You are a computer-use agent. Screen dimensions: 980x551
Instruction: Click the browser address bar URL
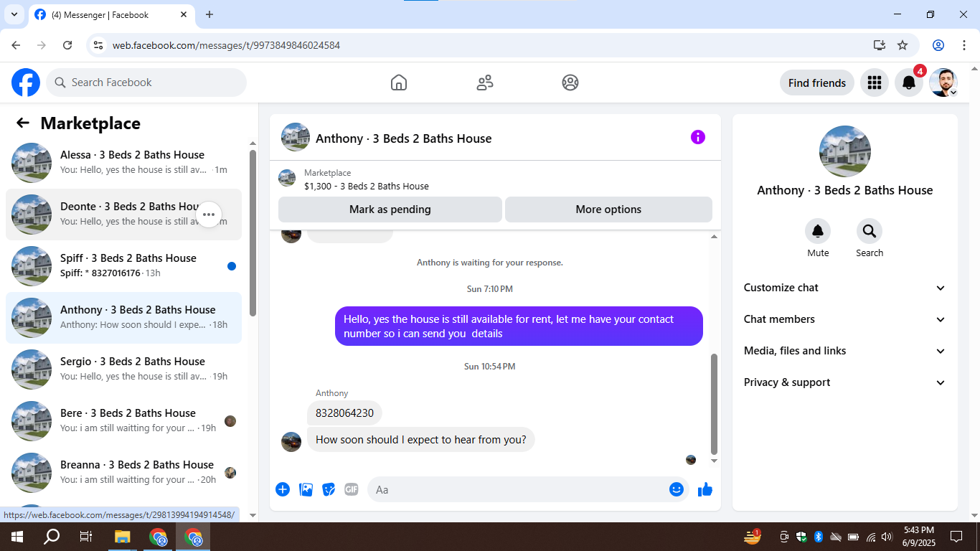226,45
